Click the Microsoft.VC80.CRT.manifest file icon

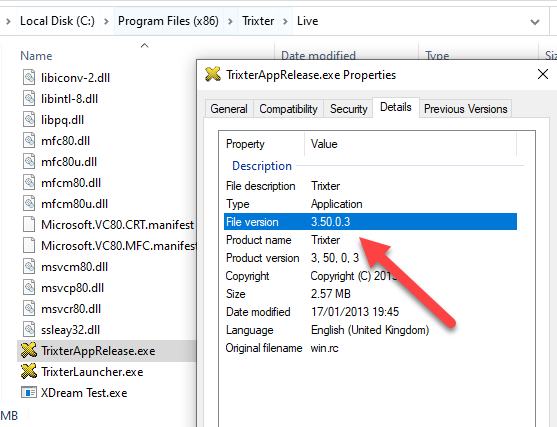point(29,224)
